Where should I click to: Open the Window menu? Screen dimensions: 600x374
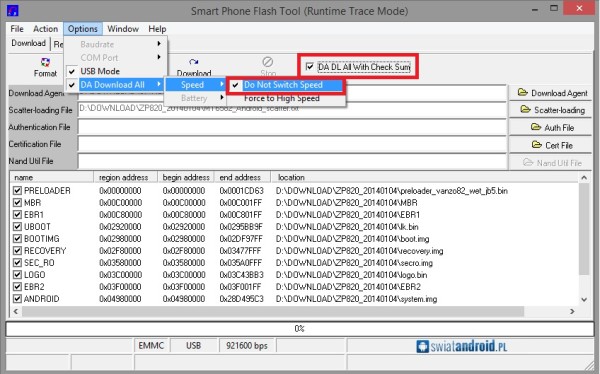coord(123,29)
